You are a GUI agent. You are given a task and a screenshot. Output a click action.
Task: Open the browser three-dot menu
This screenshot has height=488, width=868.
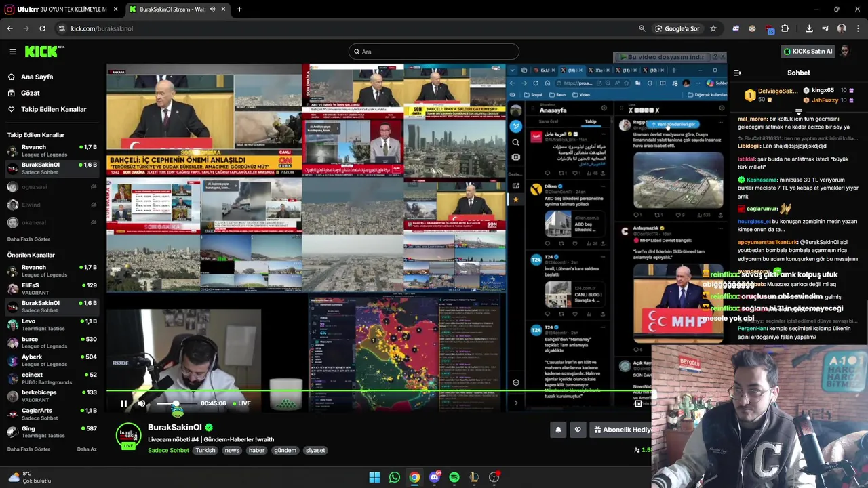[x=858, y=28]
